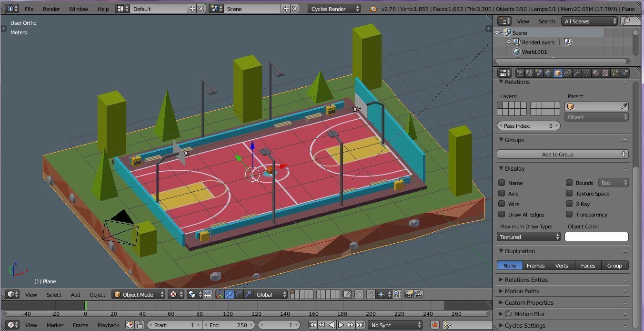The width and height of the screenshot is (644, 331).
Task: Click the parent object eyedropper icon
Action: coord(624,106)
